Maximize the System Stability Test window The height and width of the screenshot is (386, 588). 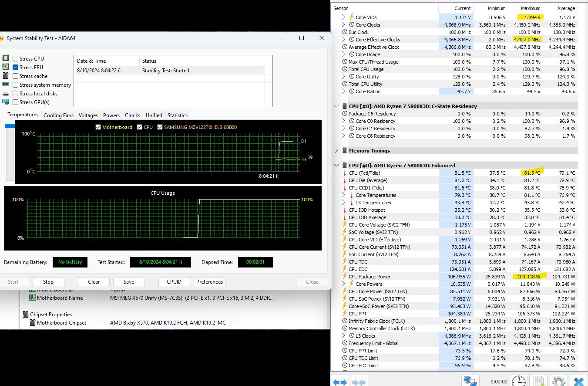click(x=302, y=38)
